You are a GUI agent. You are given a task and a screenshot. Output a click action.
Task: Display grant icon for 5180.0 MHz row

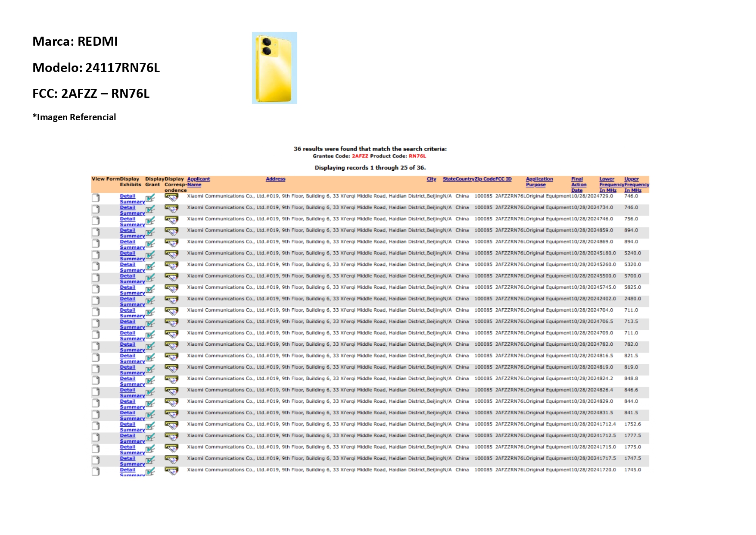point(150,255)
